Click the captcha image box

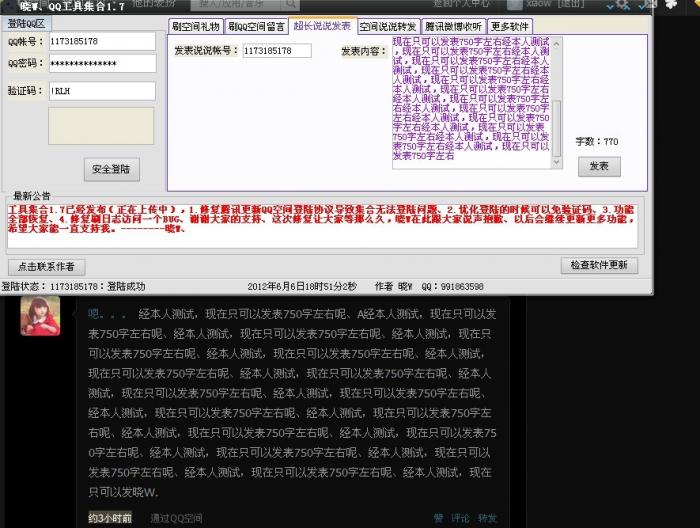101,126
